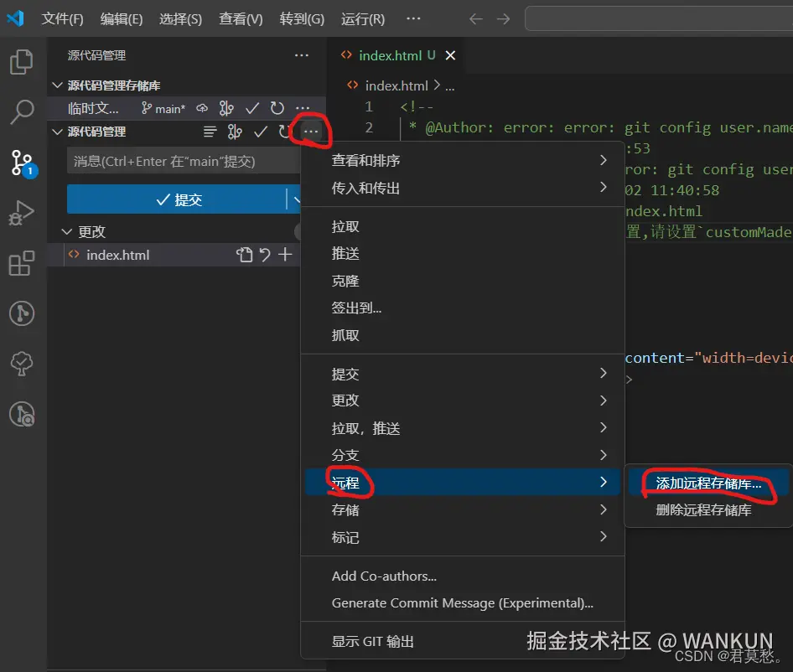The height and width of the screenshot is (672, 793).
Task: Click the commit message input field
Action: [184, 161]
